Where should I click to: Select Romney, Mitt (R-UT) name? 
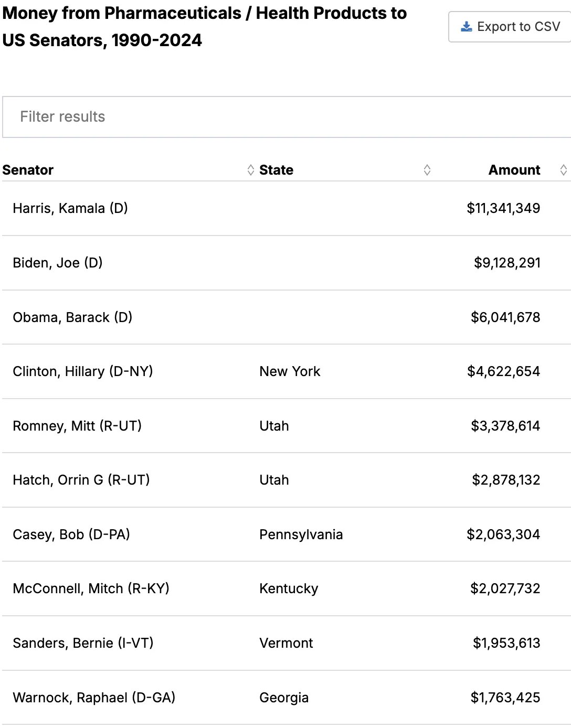click(77, 426)
